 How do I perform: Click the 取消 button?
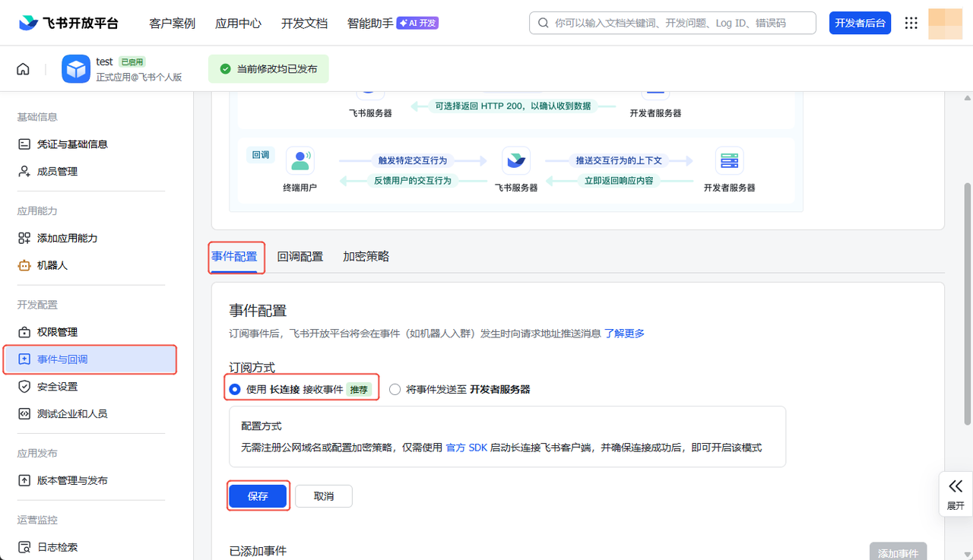[x=324, y=496]
